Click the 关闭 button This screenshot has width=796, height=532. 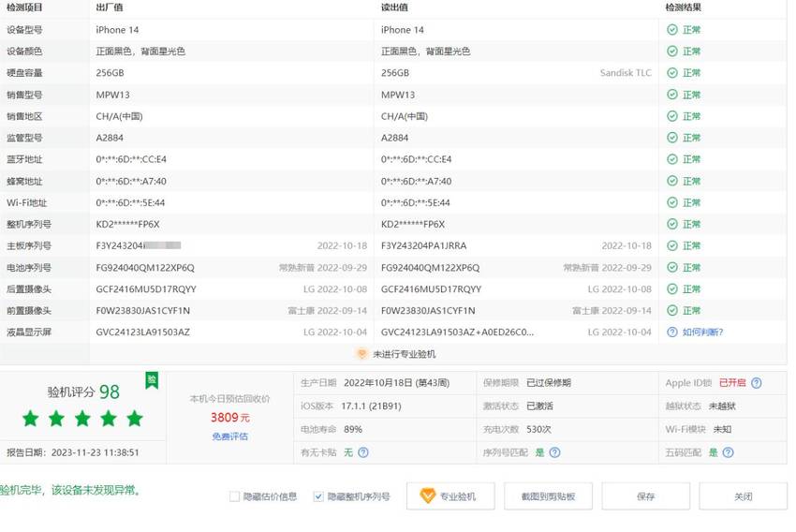[744, 496]
